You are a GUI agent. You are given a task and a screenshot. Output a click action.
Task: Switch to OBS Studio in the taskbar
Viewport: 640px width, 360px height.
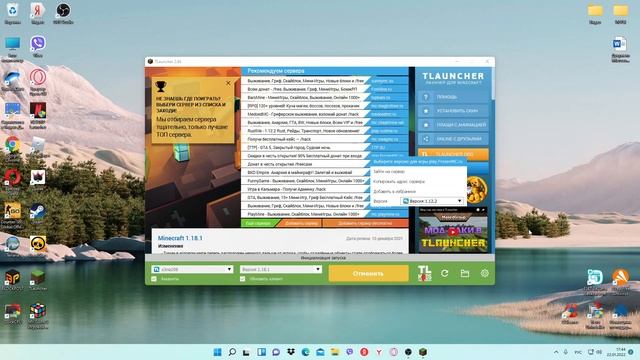[408, 352]
